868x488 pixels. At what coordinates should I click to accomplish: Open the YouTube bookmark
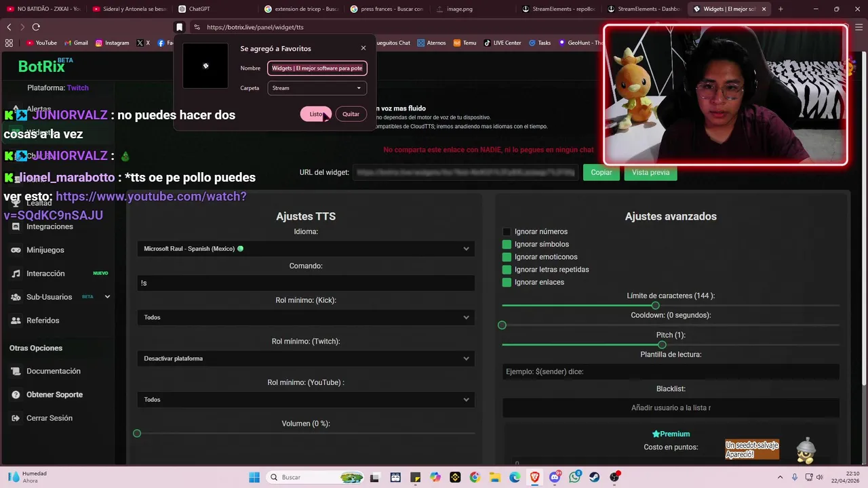click(41, 43)
